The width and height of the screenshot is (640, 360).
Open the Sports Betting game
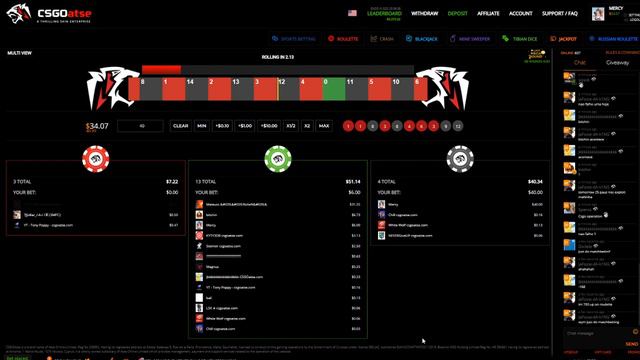(x=294, y=39)
